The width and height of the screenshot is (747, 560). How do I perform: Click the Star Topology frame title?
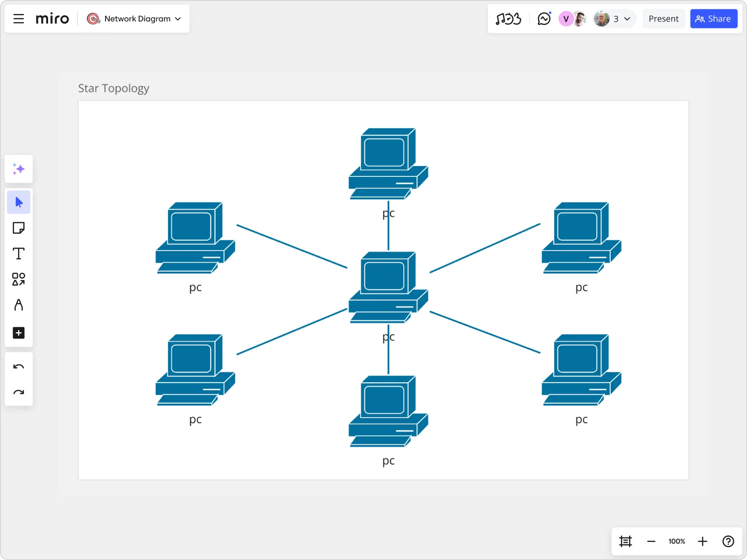pos(113,88)
